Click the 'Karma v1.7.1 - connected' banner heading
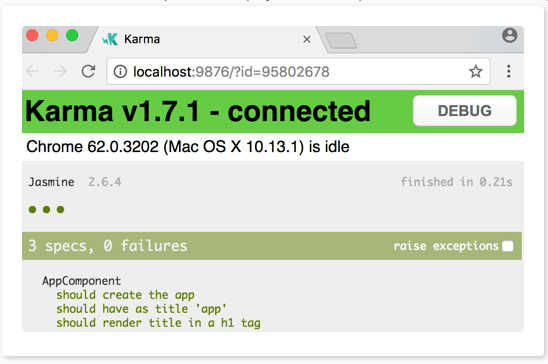The image size is (548, 364). coord(197,111)
